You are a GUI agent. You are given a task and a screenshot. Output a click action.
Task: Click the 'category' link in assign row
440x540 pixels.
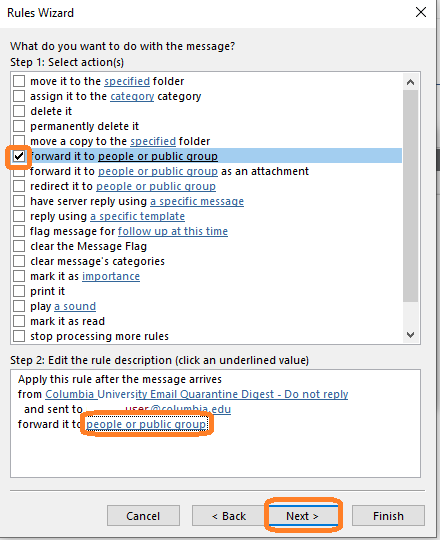coord(132,96)
